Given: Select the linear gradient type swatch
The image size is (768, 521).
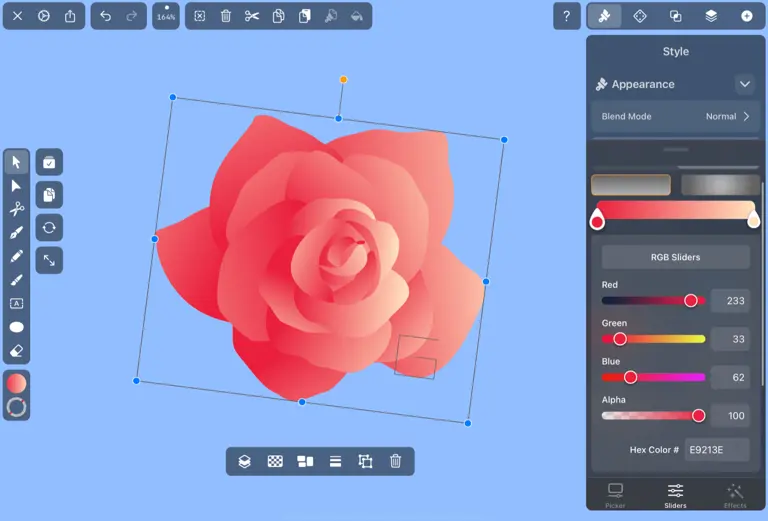Looking at the screenshot, I should [x=631, y=185].
